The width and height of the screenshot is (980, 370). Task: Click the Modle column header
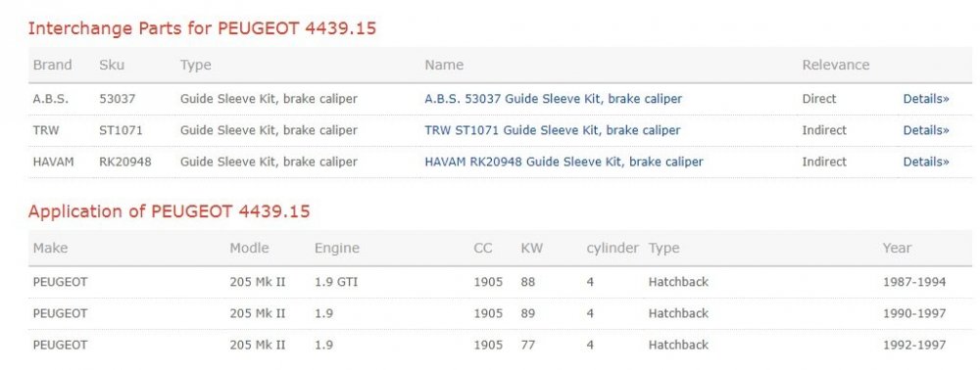(249, 248)
